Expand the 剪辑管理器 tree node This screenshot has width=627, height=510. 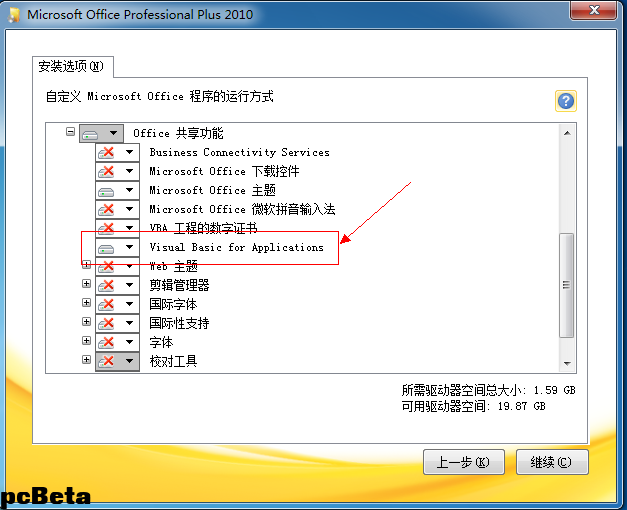86,284
